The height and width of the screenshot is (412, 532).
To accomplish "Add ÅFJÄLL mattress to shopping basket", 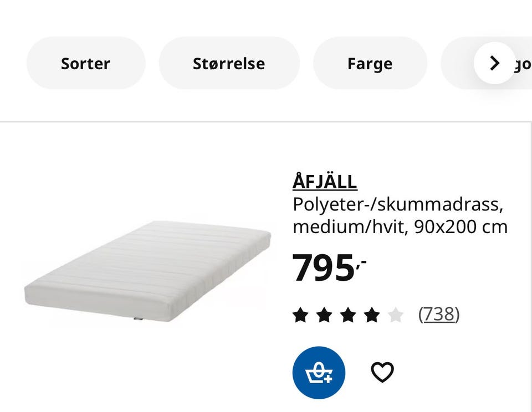I will pyautogui.click(x=319, y=372).
